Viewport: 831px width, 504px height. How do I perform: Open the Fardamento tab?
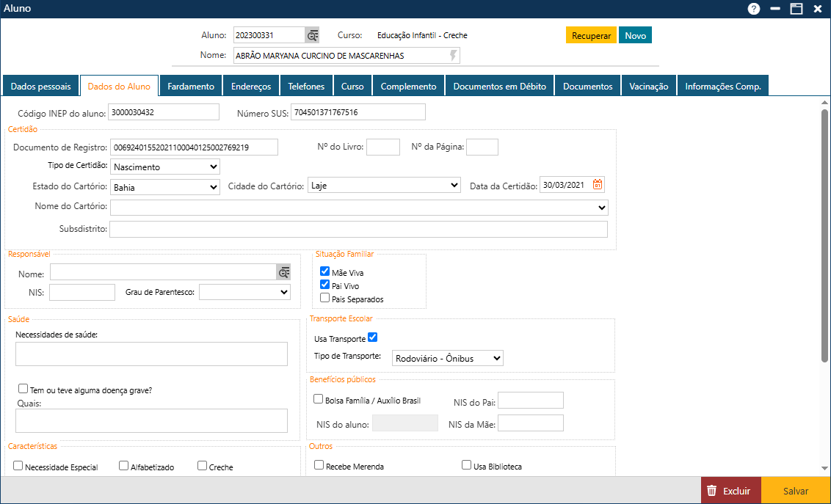click(x=191, y=87)
